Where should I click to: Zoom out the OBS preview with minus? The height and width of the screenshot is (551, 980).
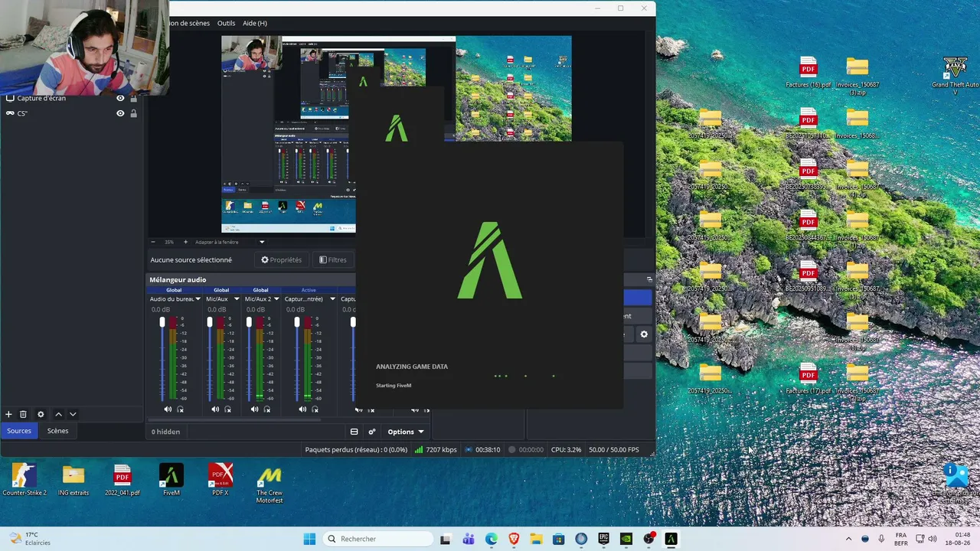153,242
